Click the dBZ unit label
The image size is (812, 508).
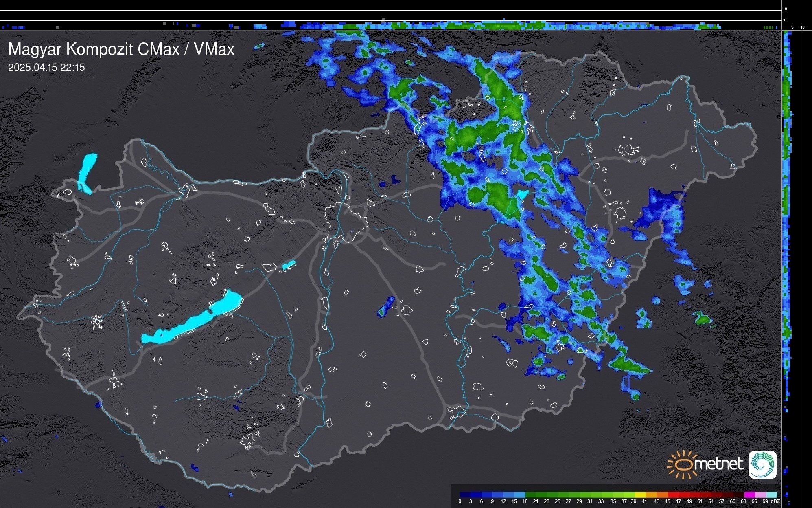point(775,501)
